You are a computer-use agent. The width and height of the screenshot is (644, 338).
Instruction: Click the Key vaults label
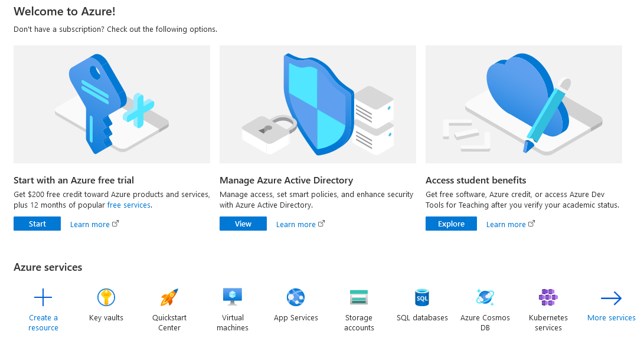[106, 318]
